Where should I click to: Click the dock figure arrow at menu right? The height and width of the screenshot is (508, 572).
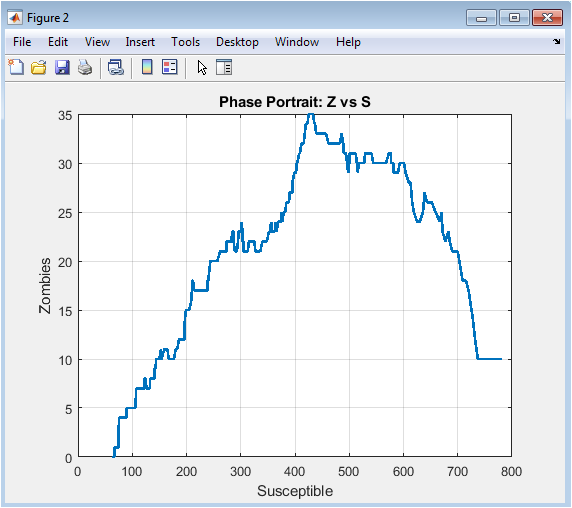[x=556, y=42]
